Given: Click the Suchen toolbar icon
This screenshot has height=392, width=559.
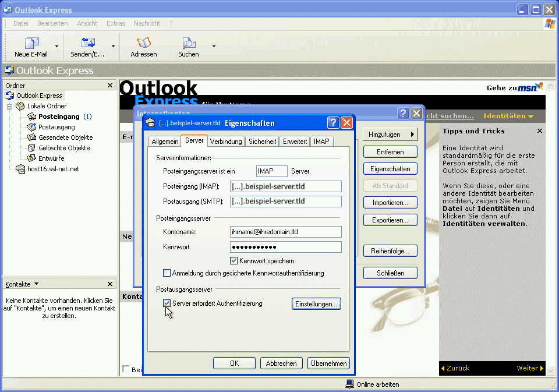Looking at the screenshot, I should pos(188,43).
